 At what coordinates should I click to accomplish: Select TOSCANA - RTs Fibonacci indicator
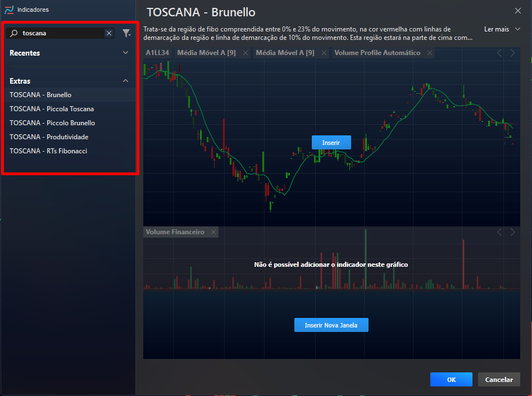point(69,151)
